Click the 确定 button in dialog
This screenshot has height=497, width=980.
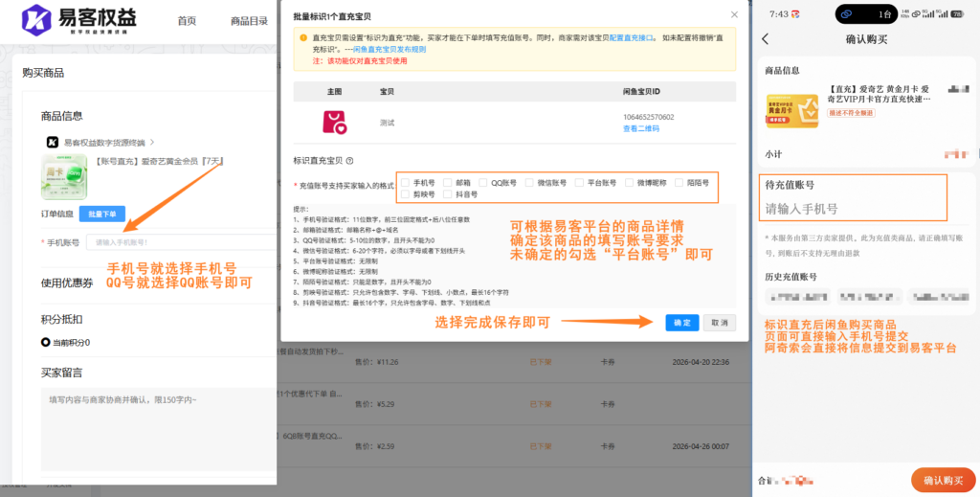pos(681,323)
